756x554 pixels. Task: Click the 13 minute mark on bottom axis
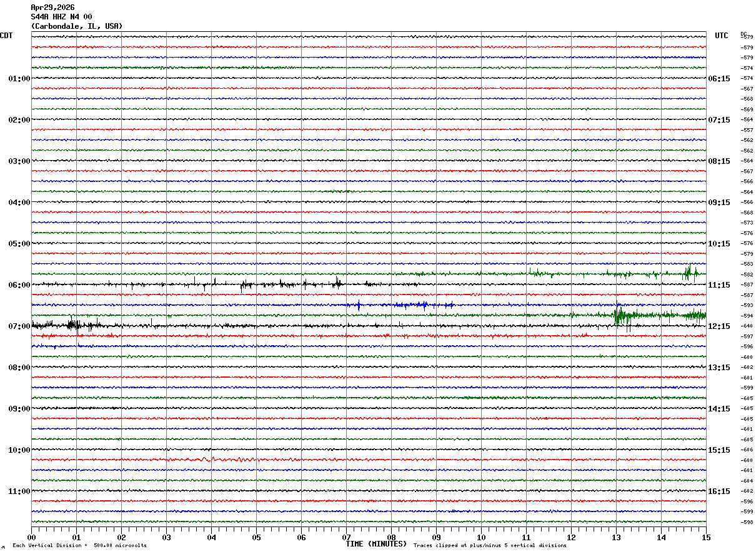click(x=616, y=538)
